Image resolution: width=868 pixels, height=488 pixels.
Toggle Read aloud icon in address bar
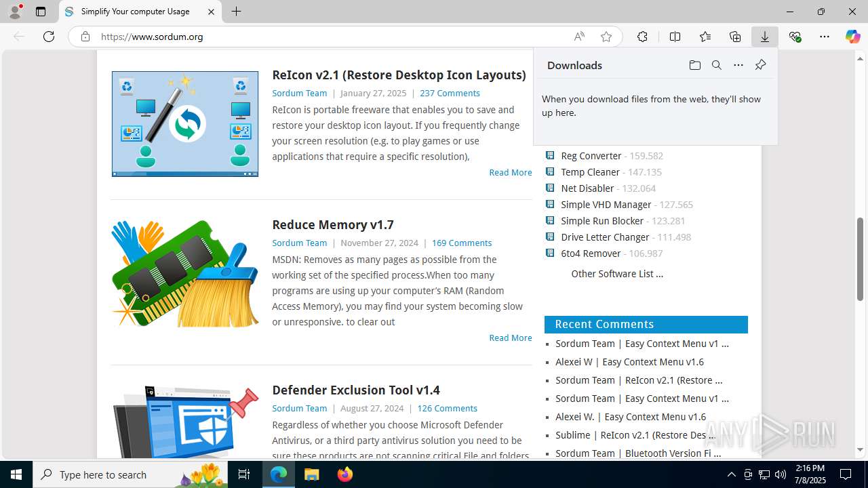(x=579, y=37)
